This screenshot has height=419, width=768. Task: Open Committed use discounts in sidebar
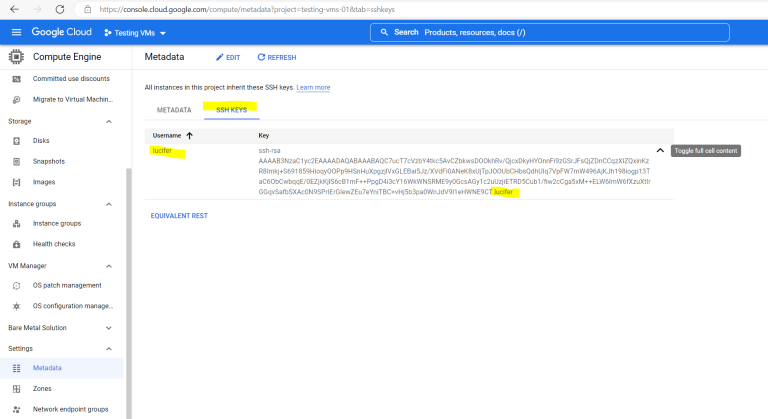(71, 78)
